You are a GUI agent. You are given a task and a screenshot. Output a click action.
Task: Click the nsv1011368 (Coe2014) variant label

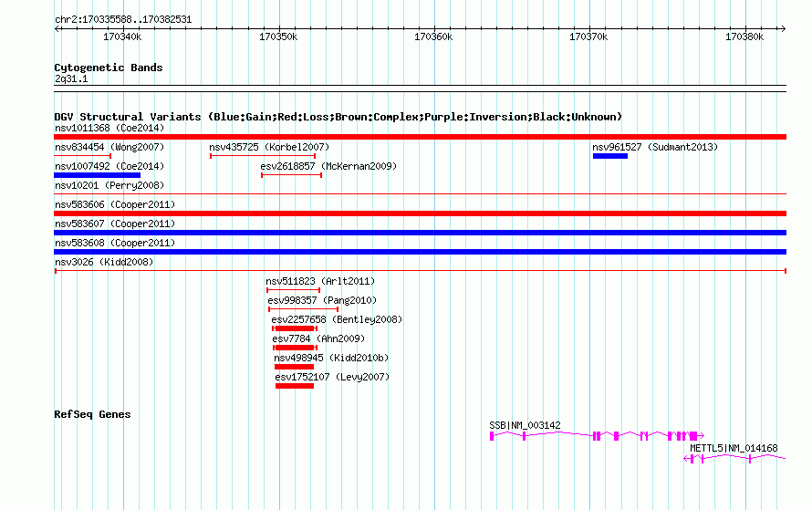(109, 128)
